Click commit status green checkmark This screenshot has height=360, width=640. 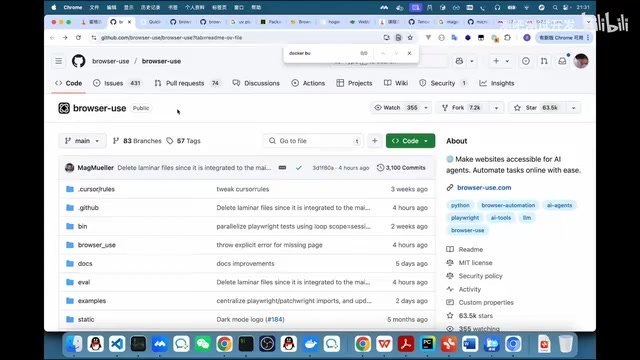[299, 168]
